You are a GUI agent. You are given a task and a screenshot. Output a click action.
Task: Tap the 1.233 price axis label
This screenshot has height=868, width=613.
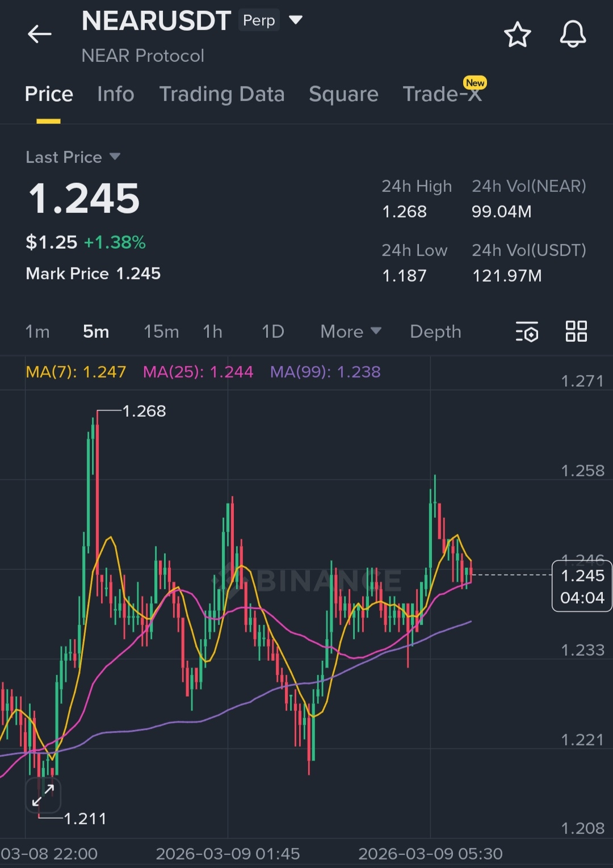coord(582,650)
